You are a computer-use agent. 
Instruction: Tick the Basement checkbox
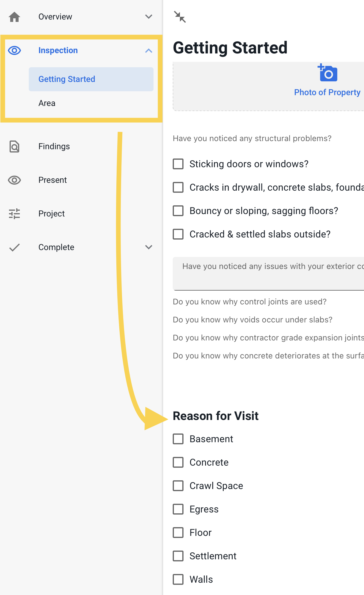click(x=178, y=439)
